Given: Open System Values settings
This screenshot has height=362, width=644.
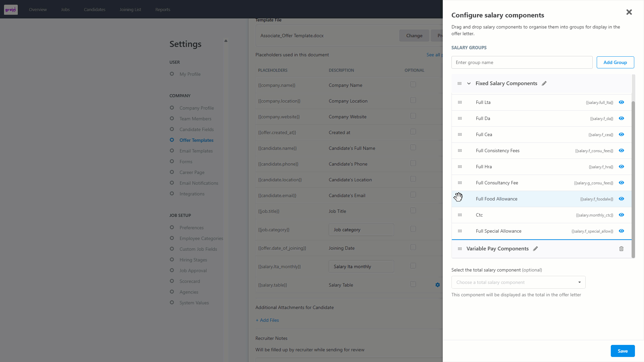Looking at the screenshot, I should [x=194, y=303].
